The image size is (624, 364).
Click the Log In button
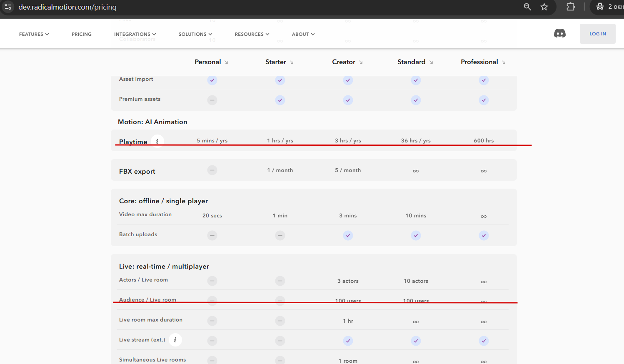597,34
